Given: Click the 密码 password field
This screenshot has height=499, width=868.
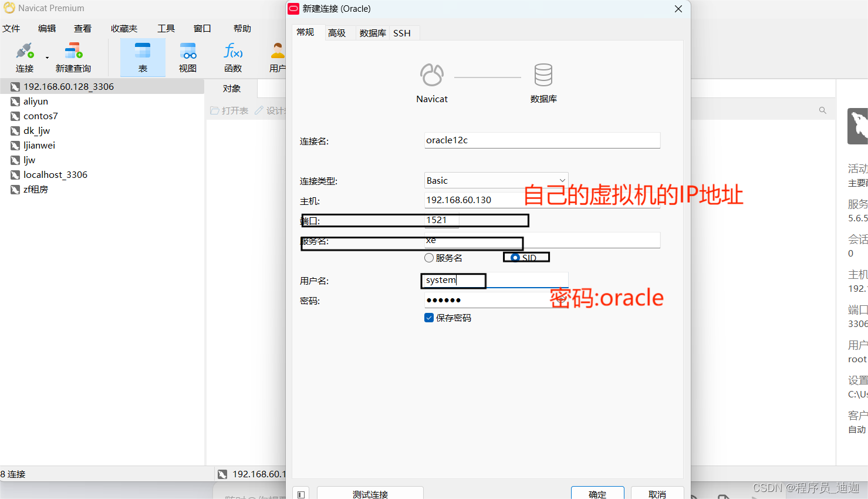Looking at the screenshot, I should click(x=496, y=300).
